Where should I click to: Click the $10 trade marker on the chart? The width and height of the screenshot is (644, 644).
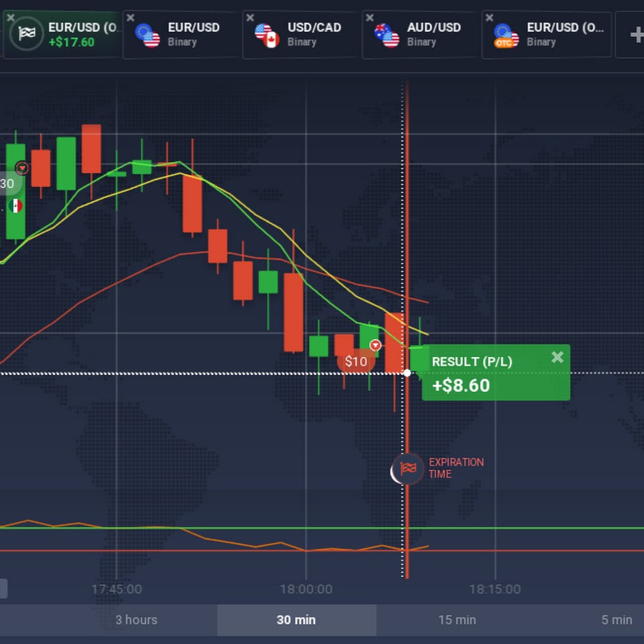356,361
